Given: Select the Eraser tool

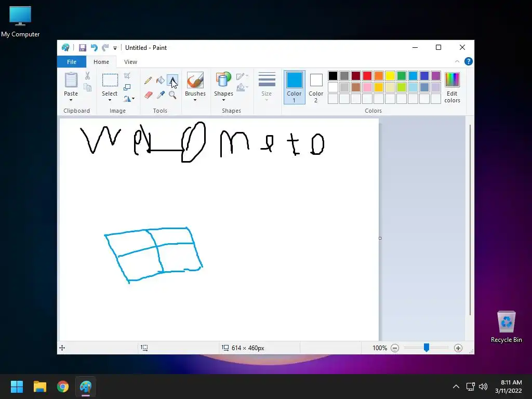Looking at the screenshot, I should (x=148, y=95).
